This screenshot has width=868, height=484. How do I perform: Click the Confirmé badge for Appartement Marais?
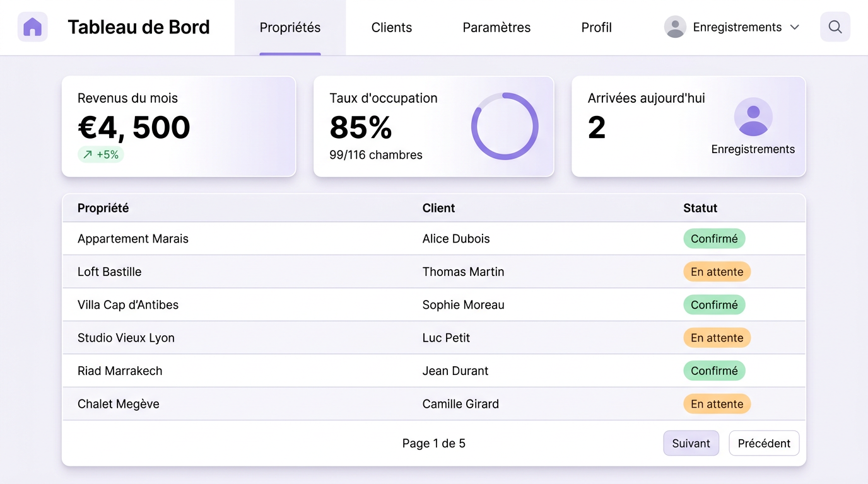(714, 239)
